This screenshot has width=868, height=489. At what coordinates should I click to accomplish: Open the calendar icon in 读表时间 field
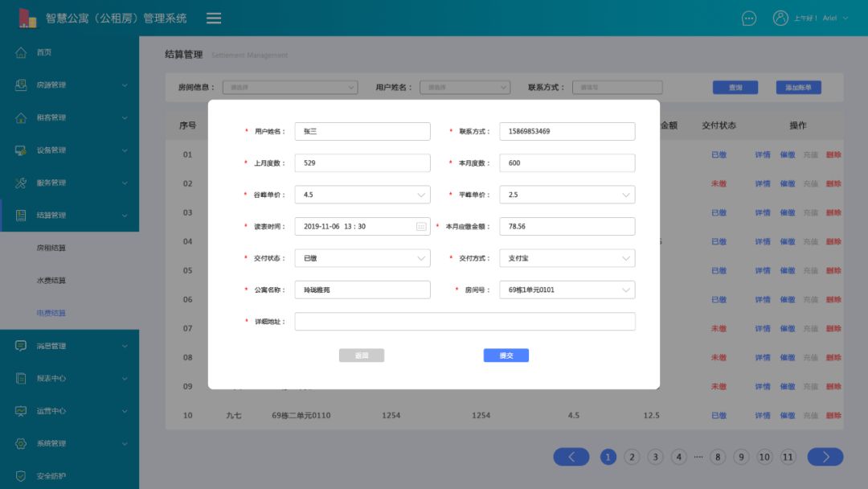pyautogui.click(x=421, y=226)
